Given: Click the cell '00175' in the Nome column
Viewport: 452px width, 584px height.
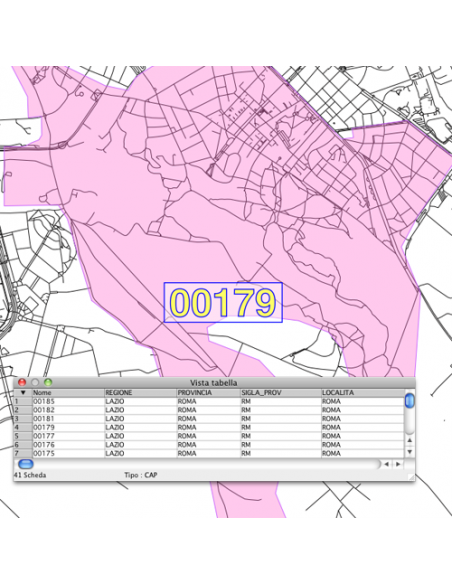Looking at the screenshot, I should click(68, 453).
